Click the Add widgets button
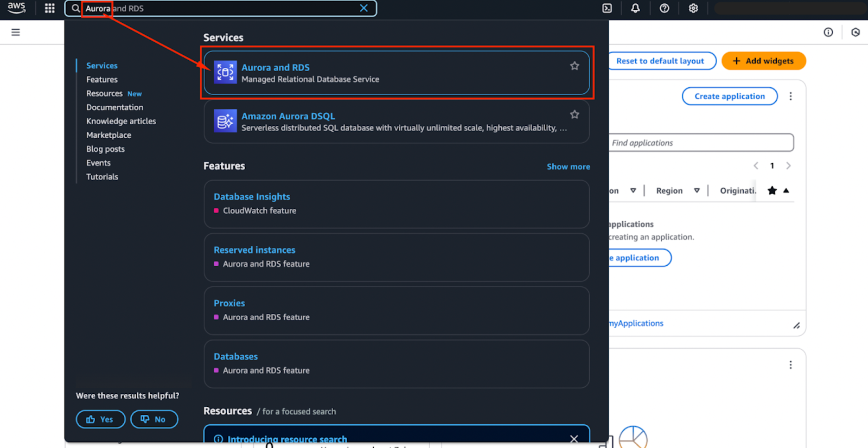This screenshot has width=868, height=448. click(x=763, y=61)
